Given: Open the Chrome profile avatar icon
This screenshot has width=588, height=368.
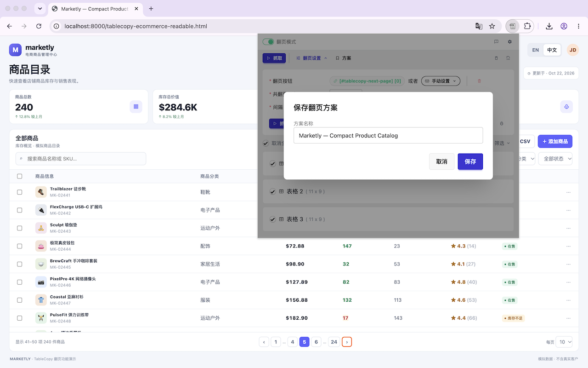Looking at the screenshot, I should coord(564,26).
